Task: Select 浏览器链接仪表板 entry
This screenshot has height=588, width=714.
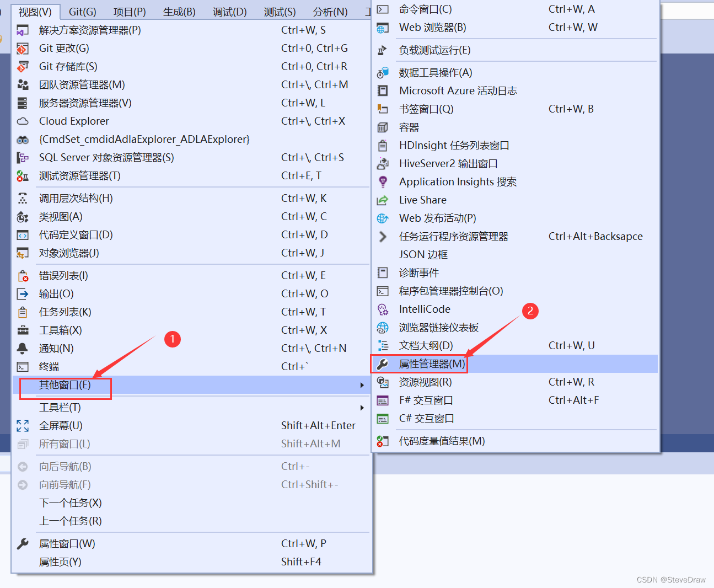Action: click(516, 328)
